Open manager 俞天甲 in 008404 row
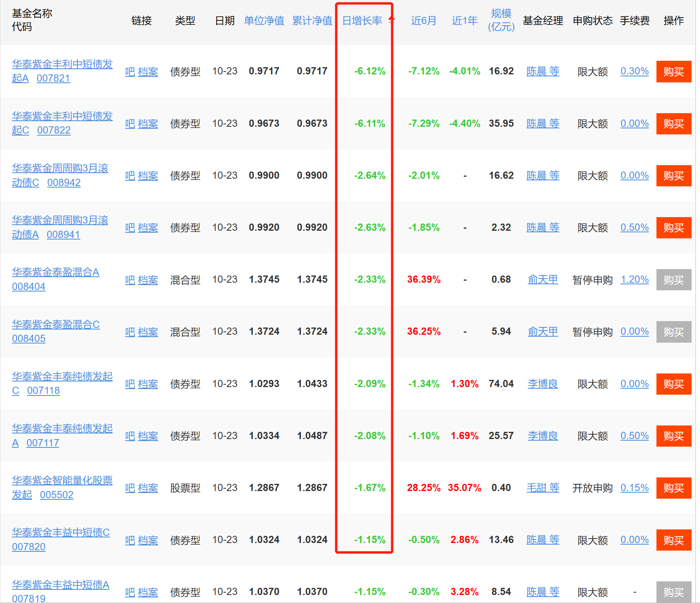 point(543,280)
